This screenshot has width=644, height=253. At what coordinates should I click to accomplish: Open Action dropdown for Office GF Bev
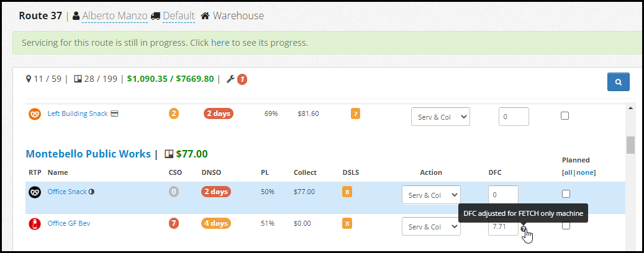click(x=431, y=226)
